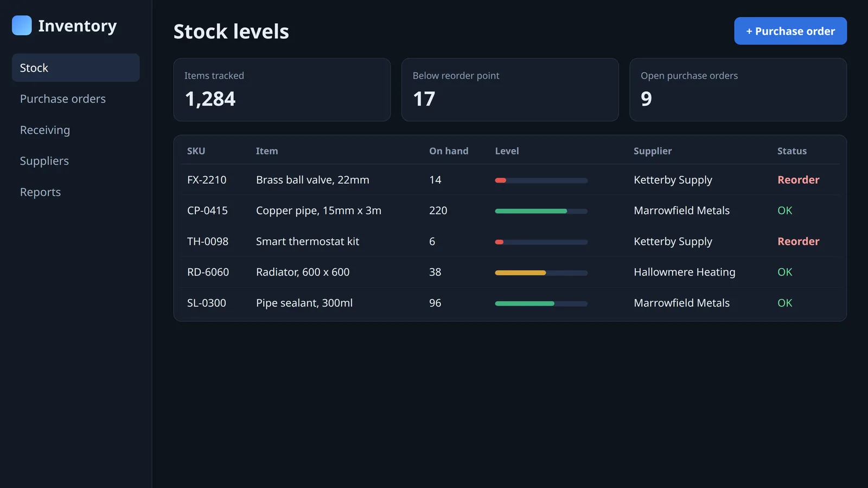Viewport: 868px width, 488px height.
Task: Open item Brass ball valve, 22mm
Action: pyautogui.click(x=312, y=180)
